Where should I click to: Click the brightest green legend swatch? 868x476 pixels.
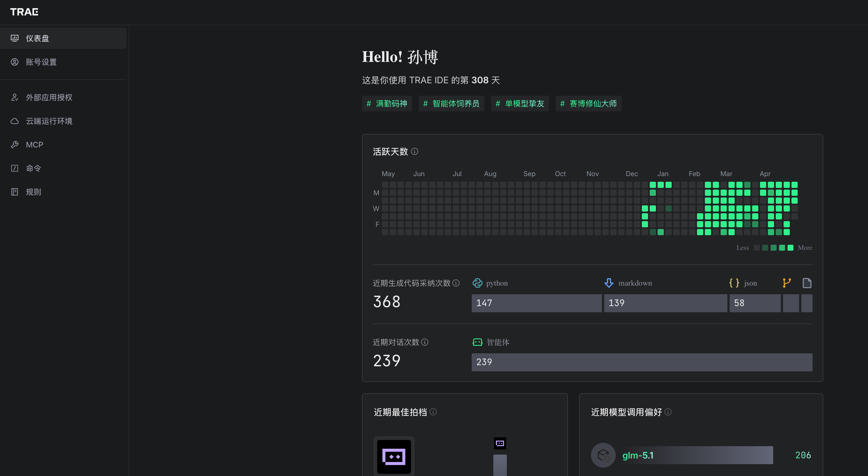pyautogui.click(x=790, y=248)
